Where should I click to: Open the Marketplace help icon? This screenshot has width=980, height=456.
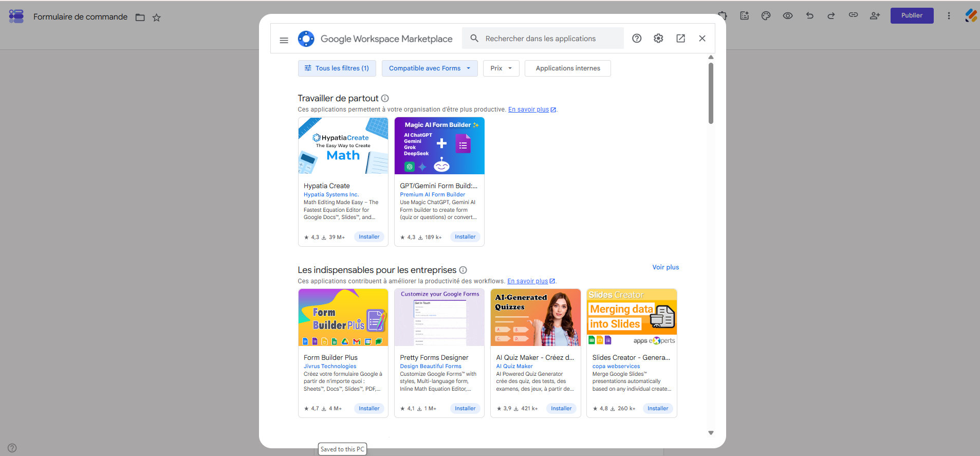(x=637, y=39)
